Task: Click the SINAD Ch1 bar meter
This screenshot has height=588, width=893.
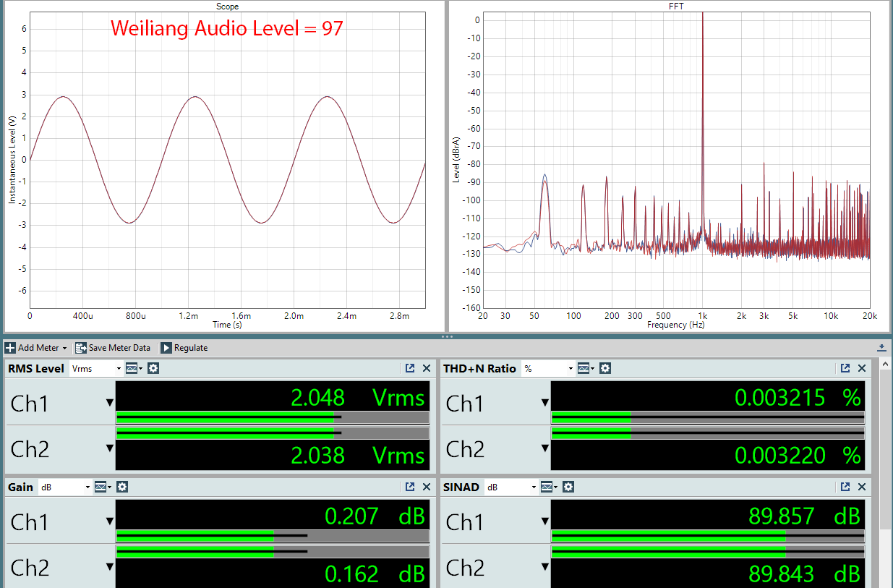Action: point(708,536)
